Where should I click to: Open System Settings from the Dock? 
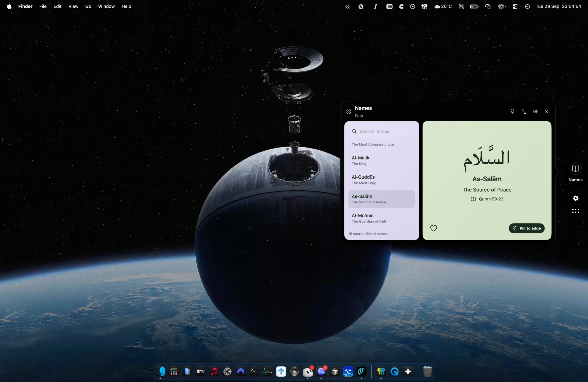click(227, 371)
